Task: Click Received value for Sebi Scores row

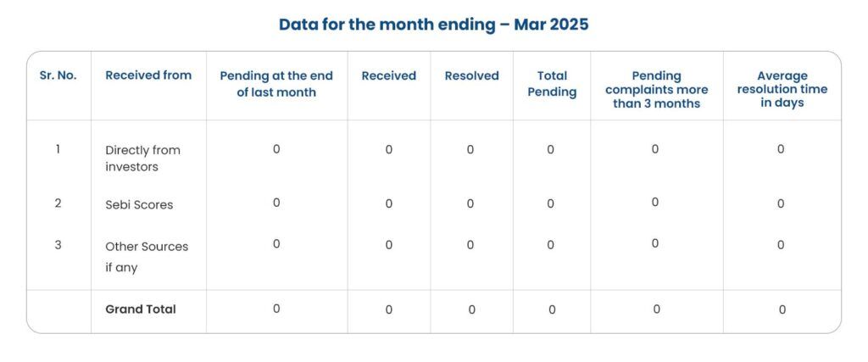Action: (x=388, y=203)
